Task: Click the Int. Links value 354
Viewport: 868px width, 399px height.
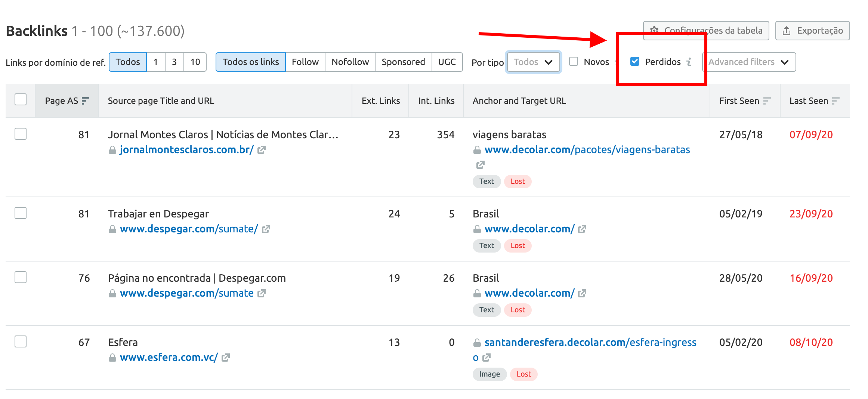Action: click(x=446, y=135)
